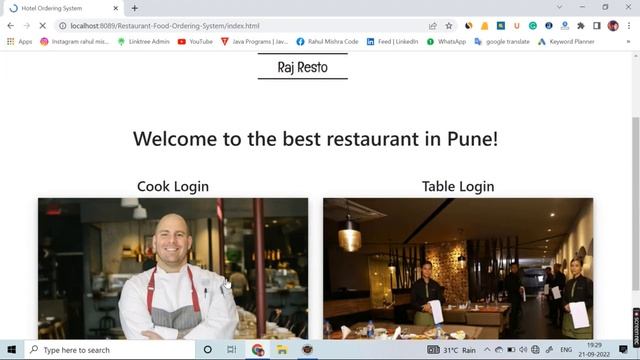Open the WhatsApp bookmark
This screenshot has height=360, width=640.
(446, 42)
